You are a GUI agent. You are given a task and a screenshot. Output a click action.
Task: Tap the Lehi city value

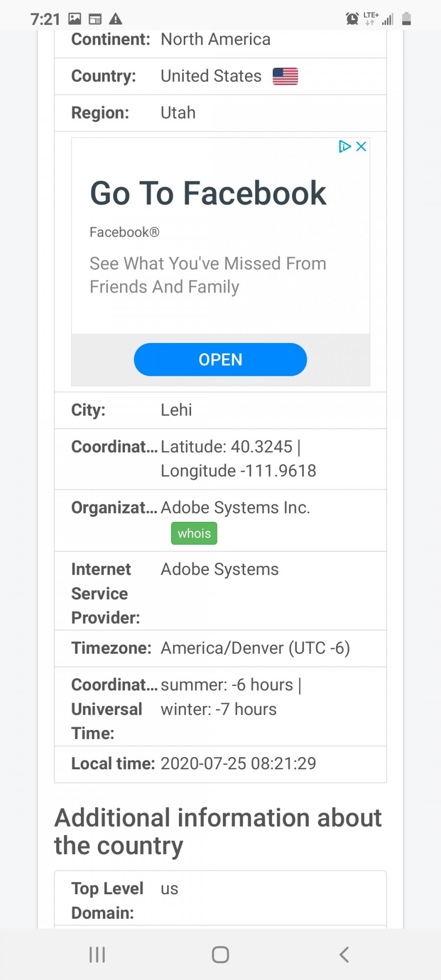pyautogui.click(x=176, y=410)
